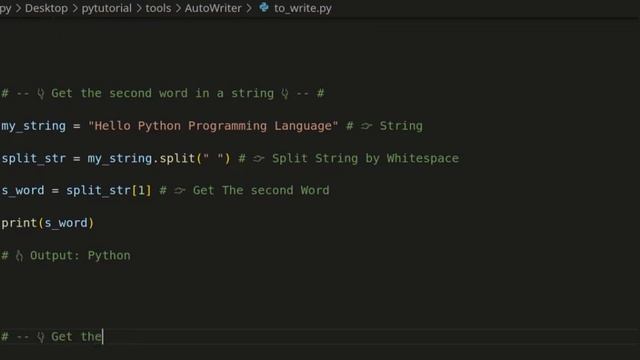Click the '# String' trailing comment
Viewport: 640px width, 360px height.
(x=384, y=126)
